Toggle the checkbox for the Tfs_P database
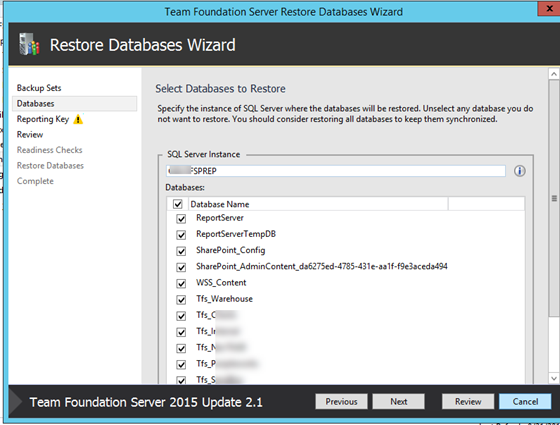The height and width of the screenshot is (425, 560). pyautogui.click(x=181, y=365)
